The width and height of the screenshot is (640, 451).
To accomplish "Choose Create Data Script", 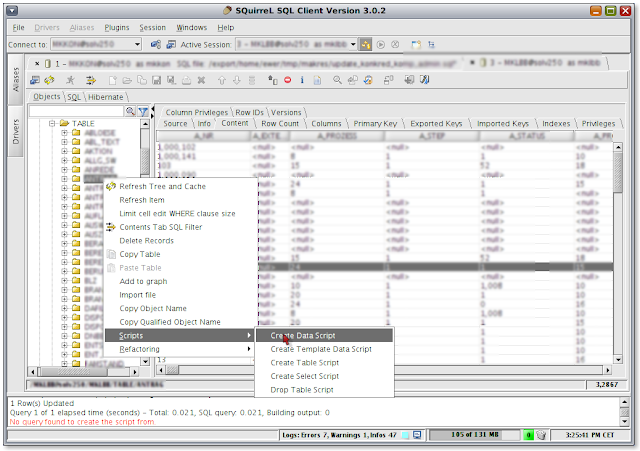I will (324, 335).
